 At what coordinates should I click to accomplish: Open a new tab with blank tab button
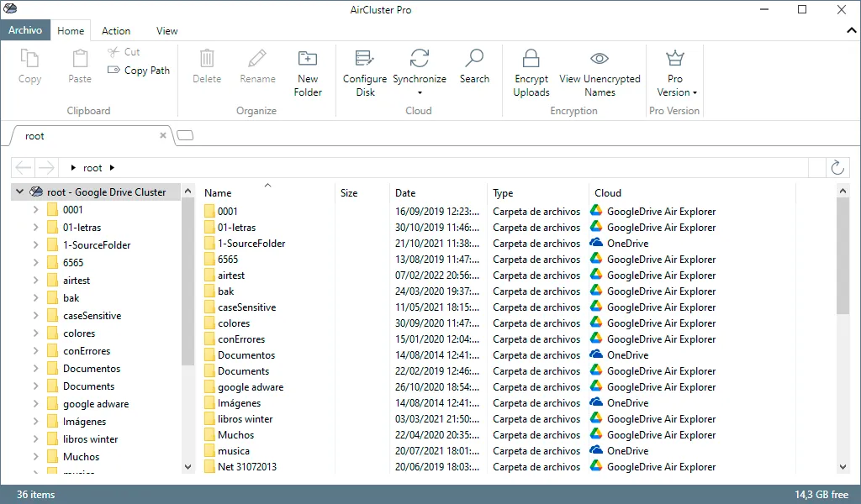186,135
